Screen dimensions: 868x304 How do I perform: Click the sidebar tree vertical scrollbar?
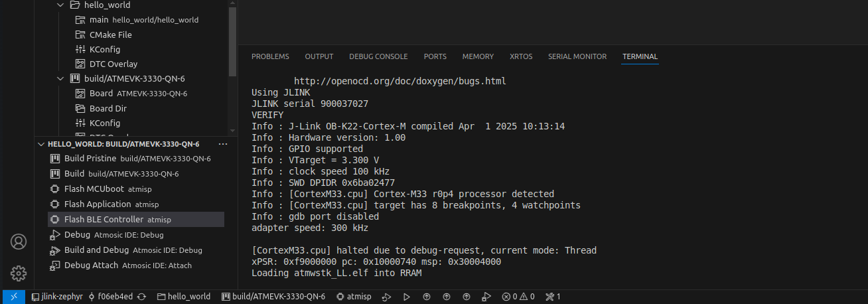coord(232,38)
